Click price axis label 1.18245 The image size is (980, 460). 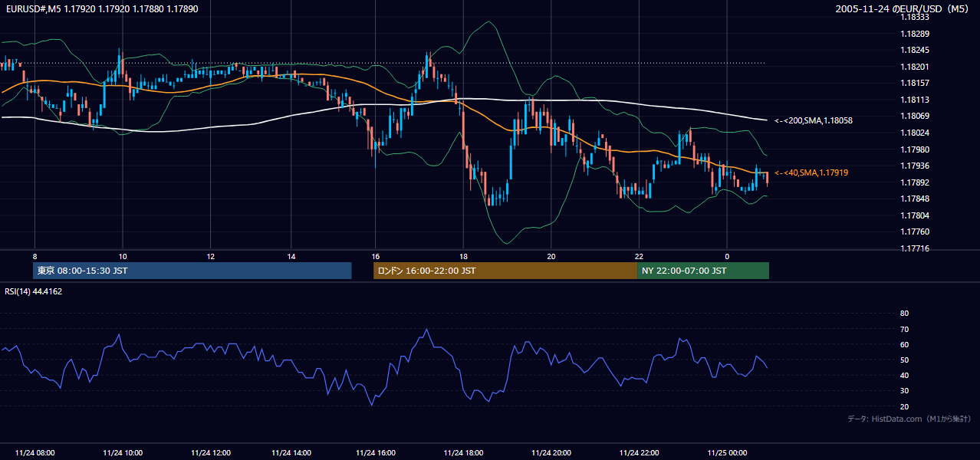tap(916, 50)
